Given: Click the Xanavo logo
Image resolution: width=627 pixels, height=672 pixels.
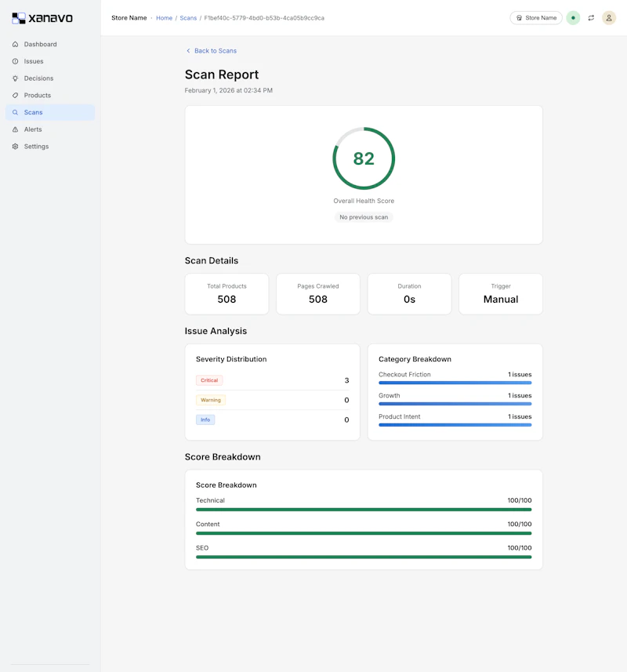Looking at the screenshot, I should pyautogui.click(x=42, y=18).
